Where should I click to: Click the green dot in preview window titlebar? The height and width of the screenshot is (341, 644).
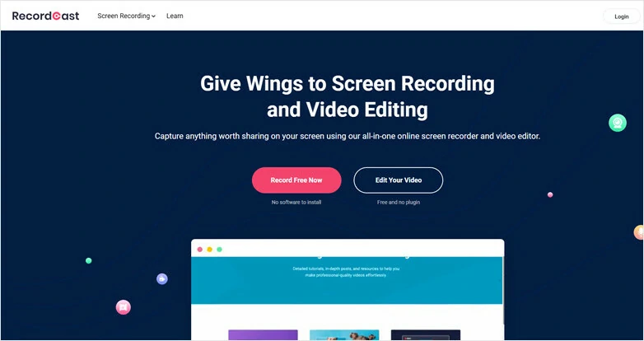coord(219,250)
